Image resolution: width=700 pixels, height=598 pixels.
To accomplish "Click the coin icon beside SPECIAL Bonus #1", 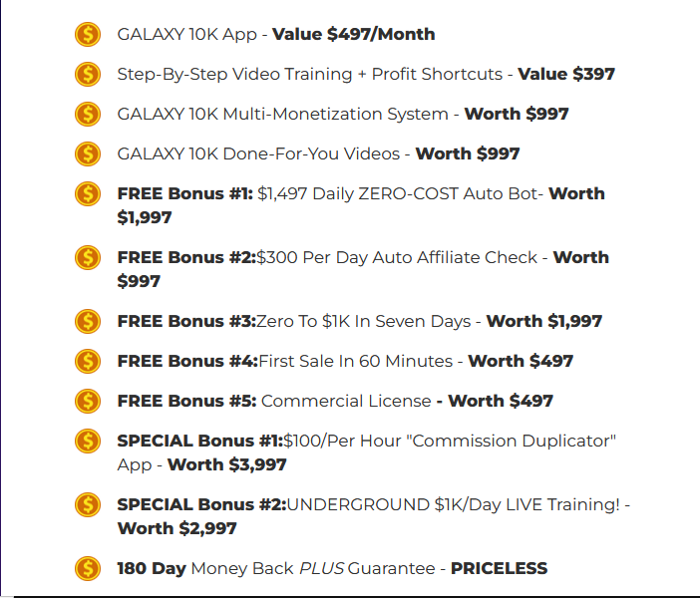I will (88, 441).
